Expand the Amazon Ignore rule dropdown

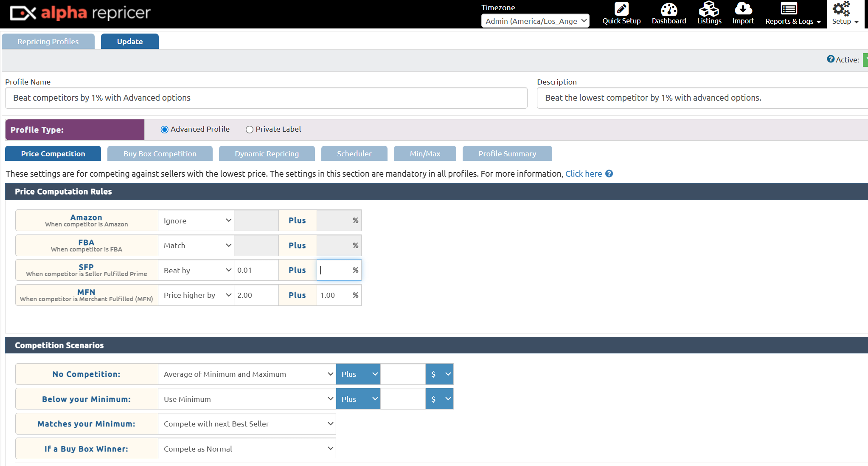pos(196,220)
